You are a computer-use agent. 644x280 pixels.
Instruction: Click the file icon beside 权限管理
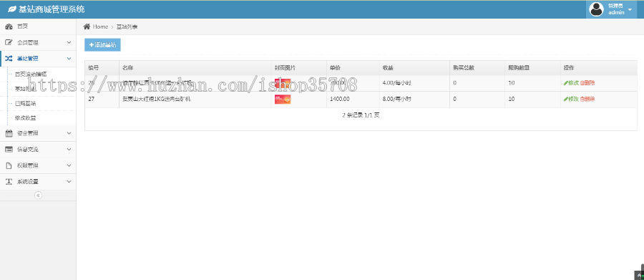[x=9, y=165]
